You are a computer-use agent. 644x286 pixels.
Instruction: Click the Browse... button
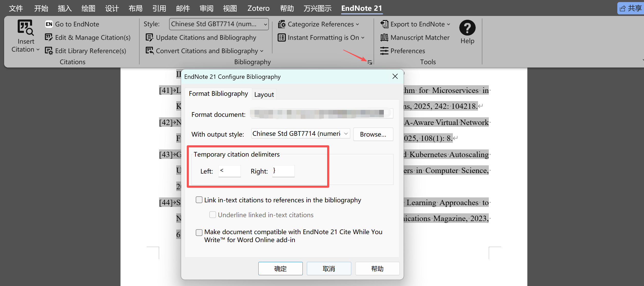pyautogui.click(x=373, y=134)
